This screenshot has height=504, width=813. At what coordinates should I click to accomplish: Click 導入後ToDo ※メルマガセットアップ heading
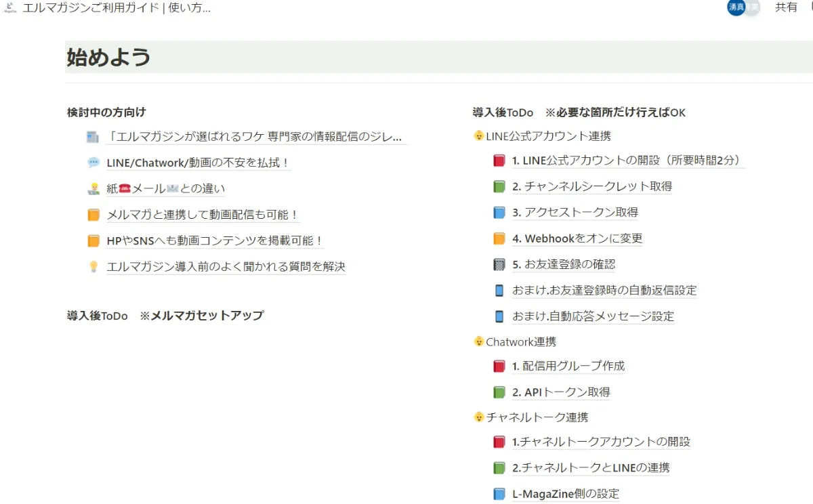click(165, 315)
